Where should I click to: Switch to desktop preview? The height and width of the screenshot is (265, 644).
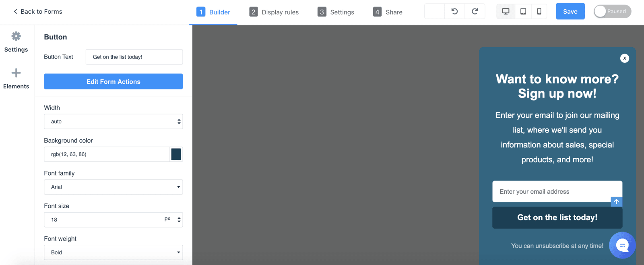(506, 11)
